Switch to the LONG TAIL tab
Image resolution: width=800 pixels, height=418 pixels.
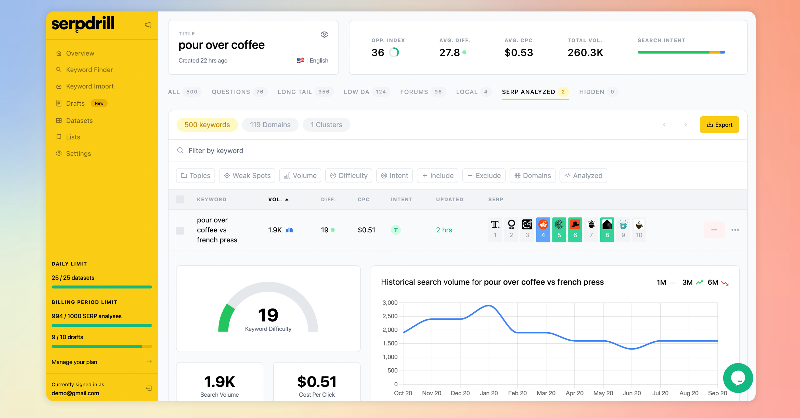click(305, 92)
